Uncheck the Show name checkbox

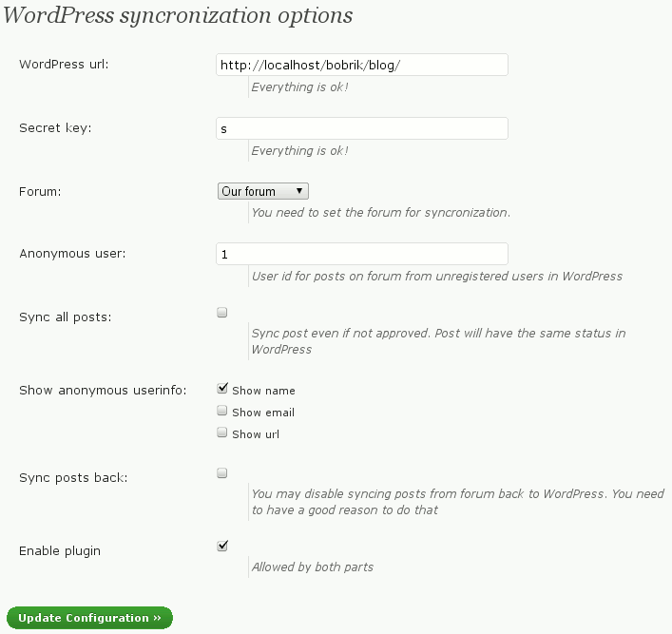pyautogui.click(x=222, y=389)
